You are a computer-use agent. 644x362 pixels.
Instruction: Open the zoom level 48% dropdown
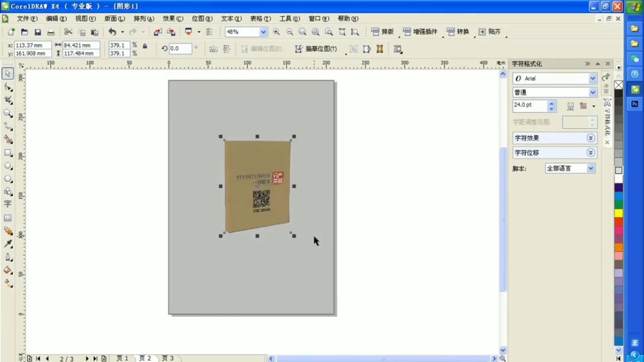[x=263, y=32]
